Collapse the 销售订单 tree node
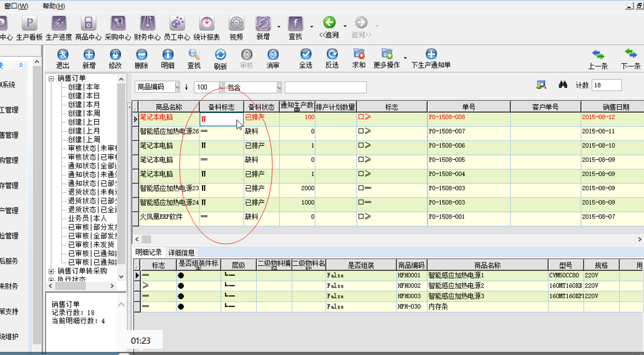The width and height of the screenshot is (644, 355). tap(51, 78)
